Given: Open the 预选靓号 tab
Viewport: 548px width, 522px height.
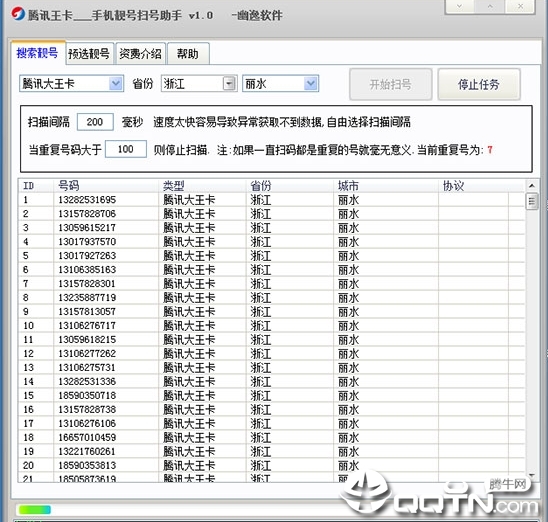Looking at the screenshot, I should pyautogui.click(x=89, y=54).
